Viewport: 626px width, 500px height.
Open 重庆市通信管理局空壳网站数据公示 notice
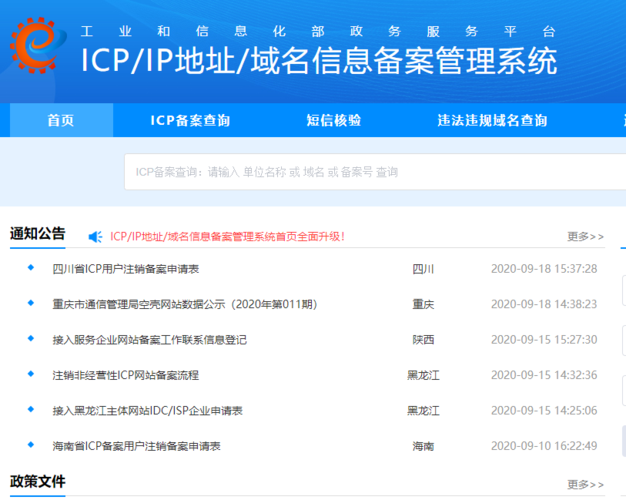coord(185,304)
